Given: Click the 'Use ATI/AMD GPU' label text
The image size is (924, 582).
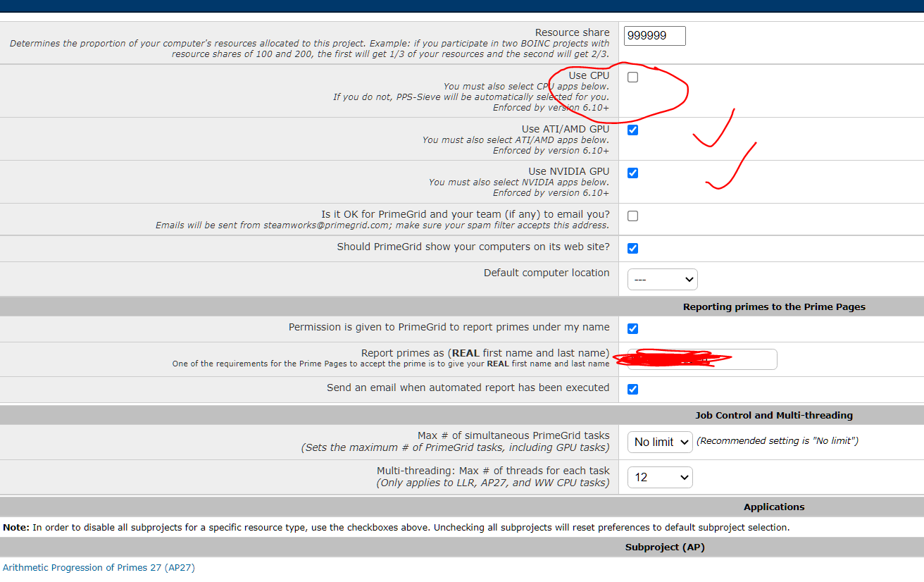Looking at the screenshot, I should (566, 129).
